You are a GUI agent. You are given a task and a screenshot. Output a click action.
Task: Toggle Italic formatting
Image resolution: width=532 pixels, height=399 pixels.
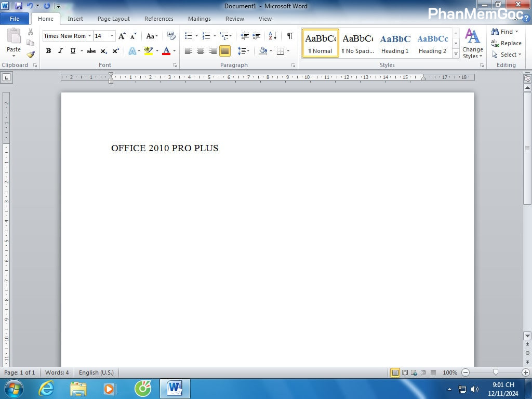60,51
